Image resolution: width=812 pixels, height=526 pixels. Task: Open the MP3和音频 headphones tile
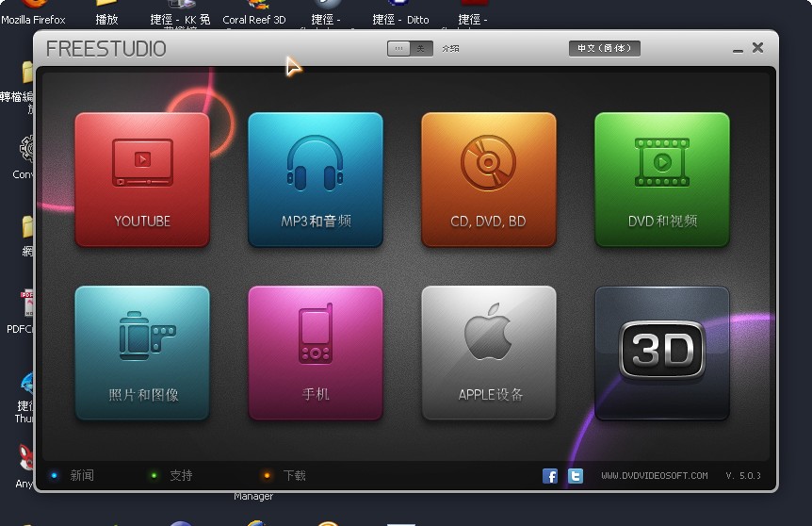tap(316, 179)
